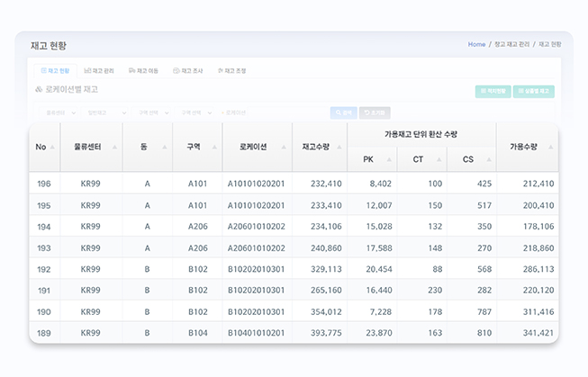Screen dimensions: 588x377
Task: Click stock quantity 232,410
Action: point(326,184)
